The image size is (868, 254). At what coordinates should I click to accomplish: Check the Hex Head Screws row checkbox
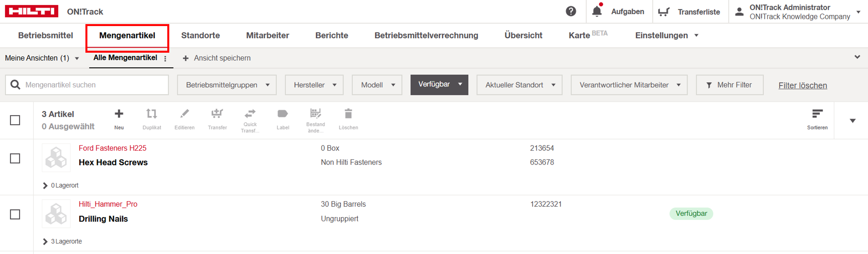15,158
